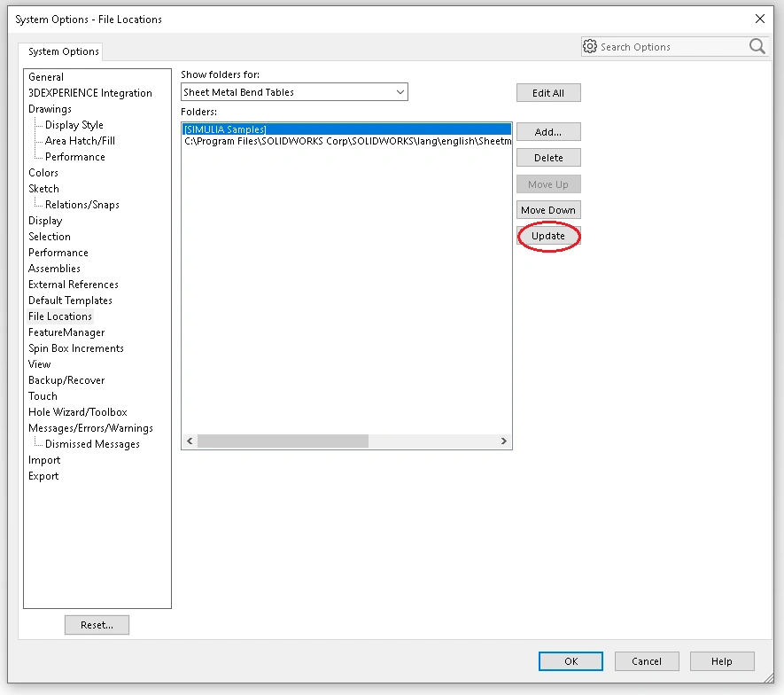Image resolution: width=784 pixels, height=695 pixels.
Task: Select General in the options tree
Action: (46, 77)
